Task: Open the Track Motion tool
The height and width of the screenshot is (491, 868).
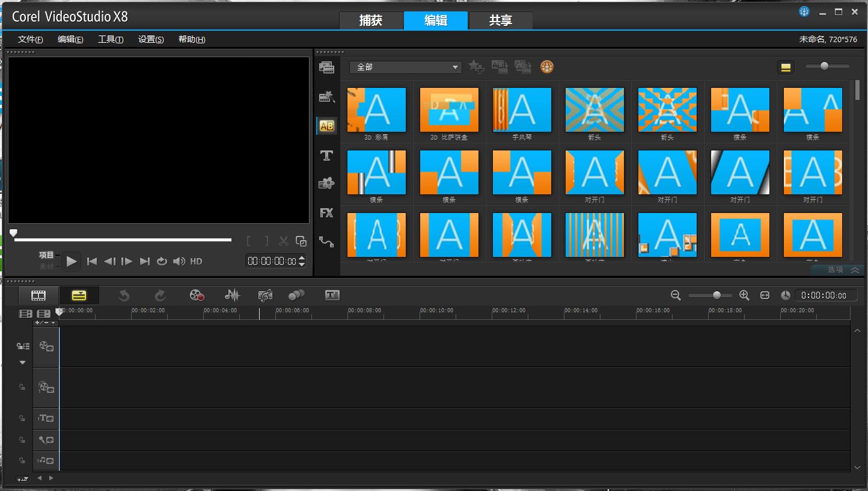Action: [x=296, y=295]
